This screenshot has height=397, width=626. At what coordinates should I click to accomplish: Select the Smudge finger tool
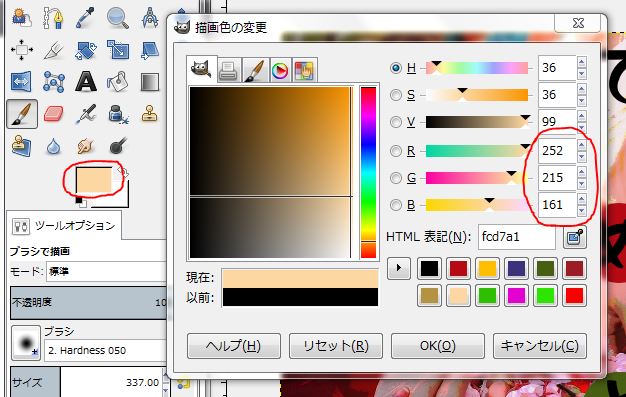pyautogui.click(x=85, y=146)
